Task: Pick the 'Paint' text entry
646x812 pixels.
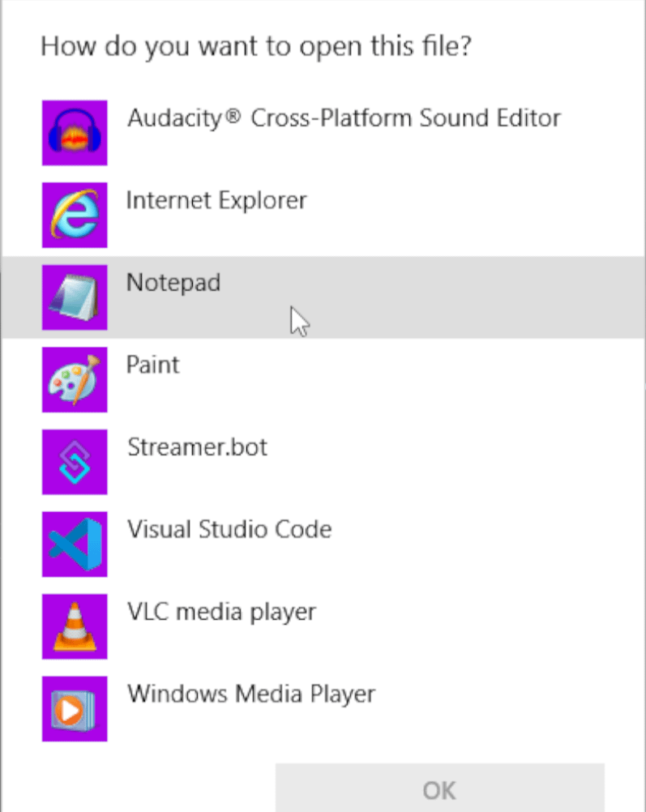Action: point(153,365)
